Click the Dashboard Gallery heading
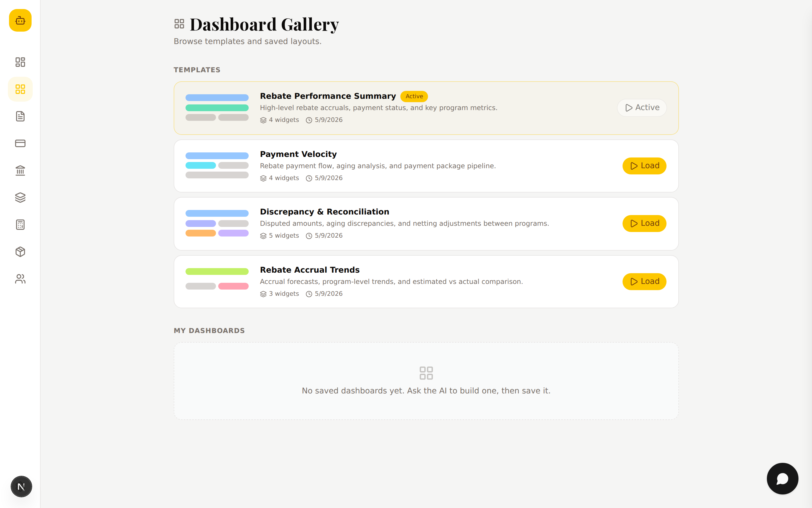Viewport: 812px width, 508px height. [264, 24]
